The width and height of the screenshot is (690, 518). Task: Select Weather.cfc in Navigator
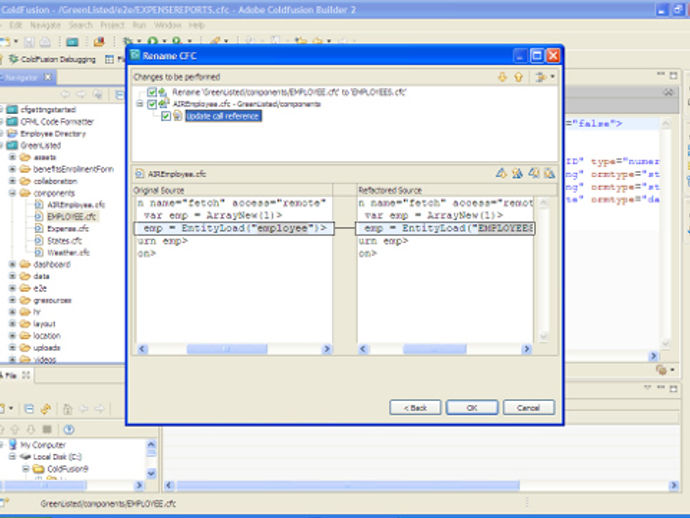(68, 252)
